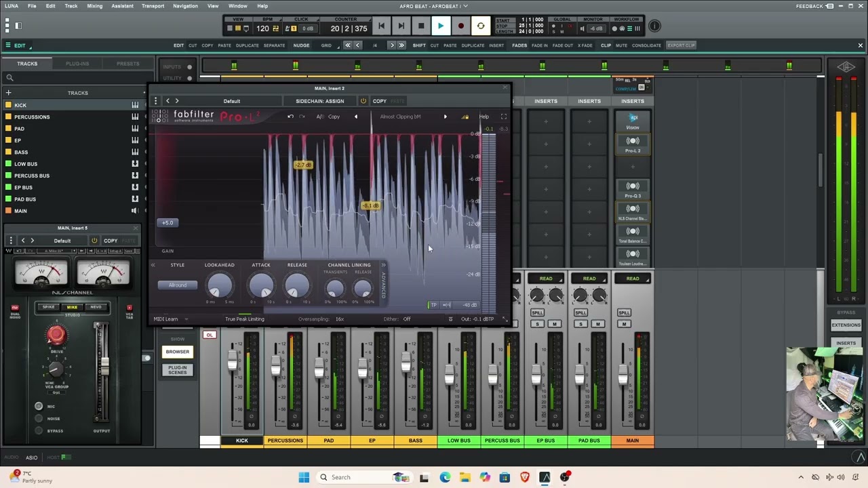868x488 pixels.
Task: Adjust the Release knob
Action: pos(297,285)
